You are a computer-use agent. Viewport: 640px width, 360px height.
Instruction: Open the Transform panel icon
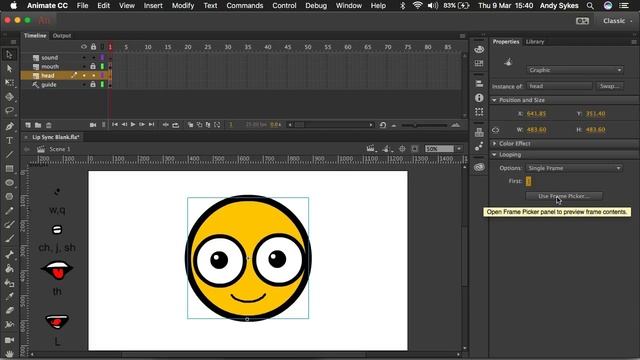479,111
